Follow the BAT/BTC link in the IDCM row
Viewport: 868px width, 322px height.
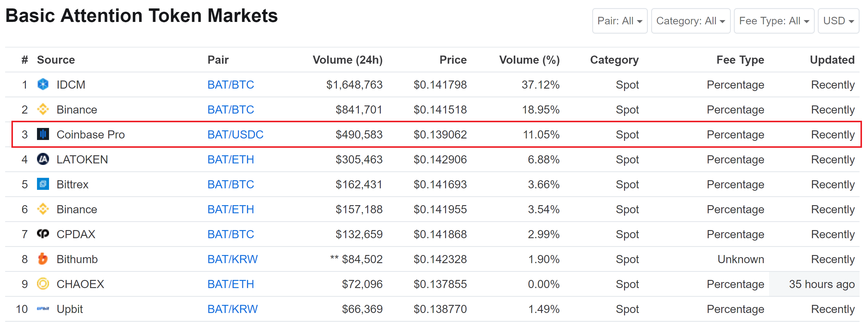click(x=230, y=84)
